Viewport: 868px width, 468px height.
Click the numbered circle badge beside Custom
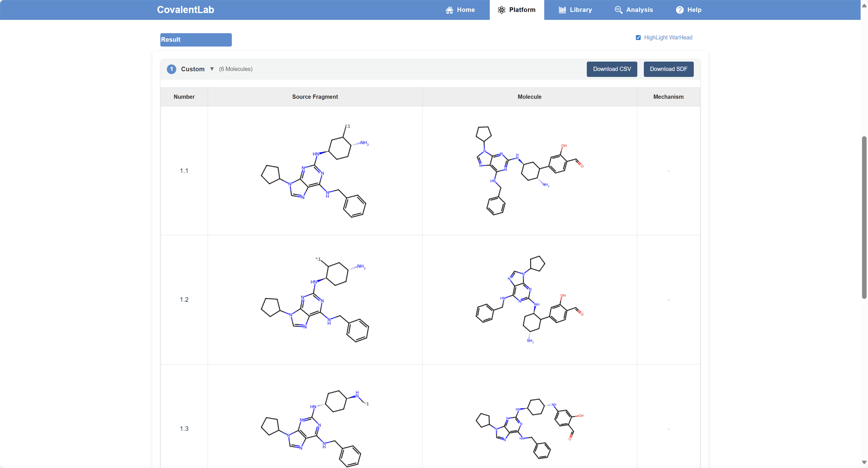click(171, 69)
